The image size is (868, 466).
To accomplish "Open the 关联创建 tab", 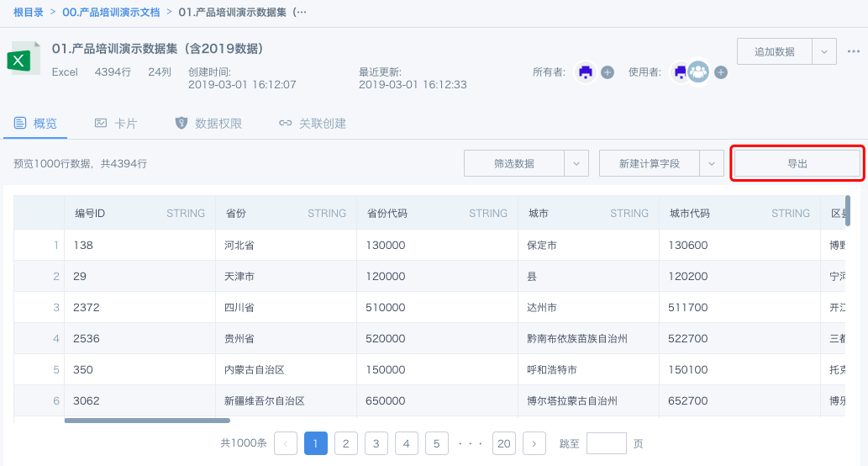I will coord(313,124).
